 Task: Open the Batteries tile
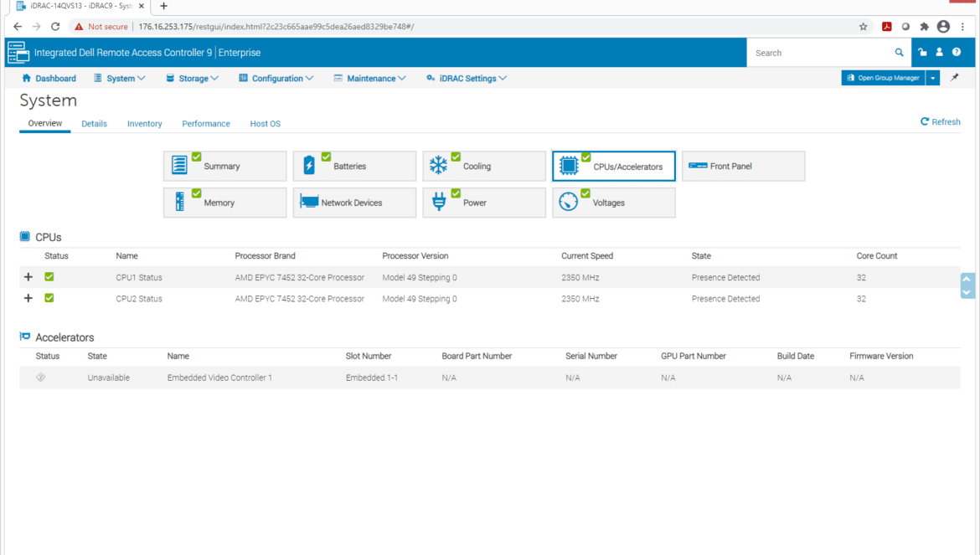(354, 166)
